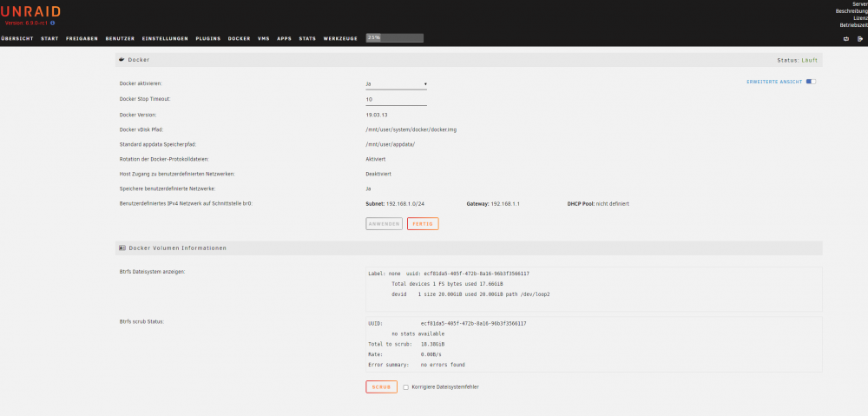The width and height of the screenshot is (868, 416).
Task: Click the logout icon in the header
Action: (860, 39)
